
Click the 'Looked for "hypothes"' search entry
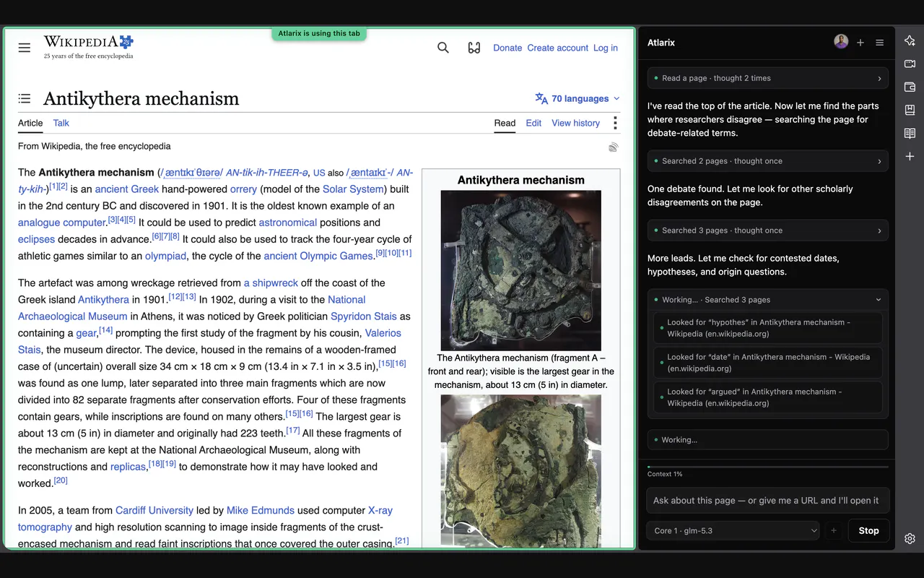768,328
